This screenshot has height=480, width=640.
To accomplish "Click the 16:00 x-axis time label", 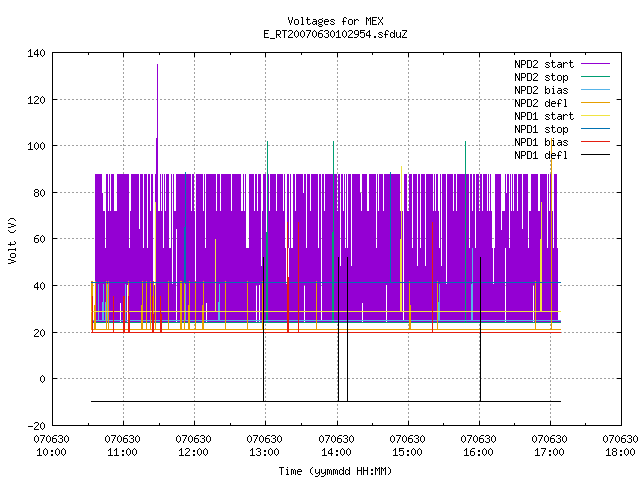I will [478, 453].
